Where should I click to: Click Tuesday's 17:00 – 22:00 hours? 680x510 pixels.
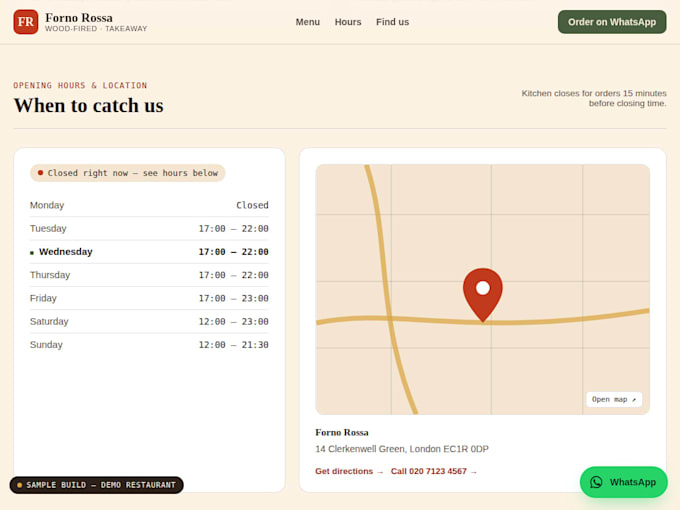(x=233, y=229)
